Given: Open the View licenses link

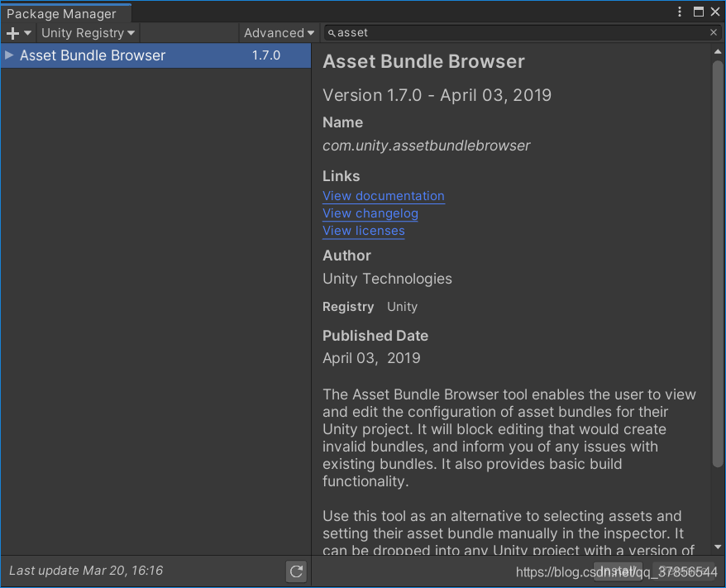Looking at the screenshot, I should (x=364, y=231).
